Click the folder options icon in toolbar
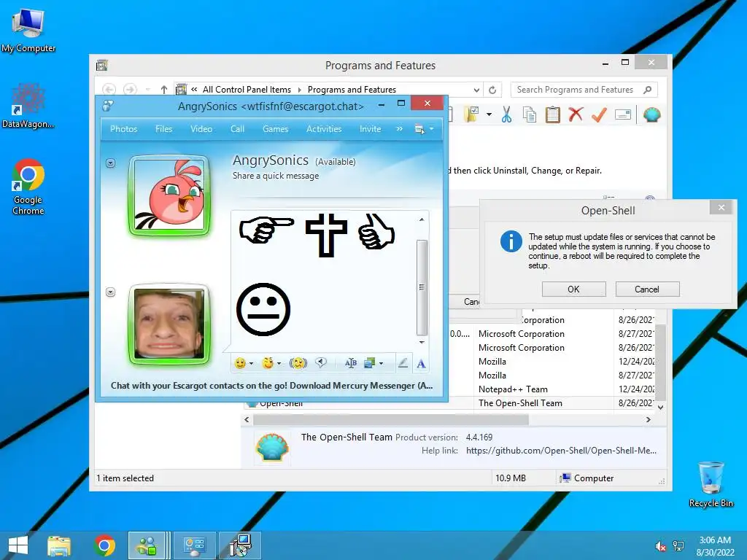The image size is (747, 560). click(472, 114)
